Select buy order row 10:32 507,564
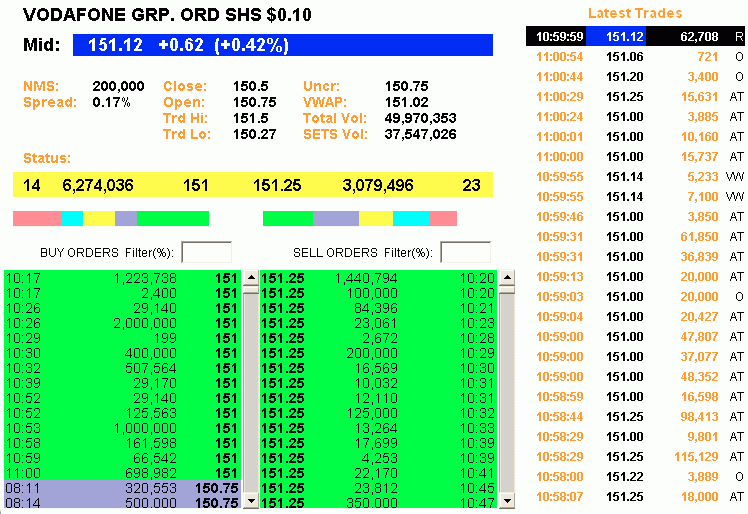The height and width of the screenshot is (514, 748). point(123,368)
